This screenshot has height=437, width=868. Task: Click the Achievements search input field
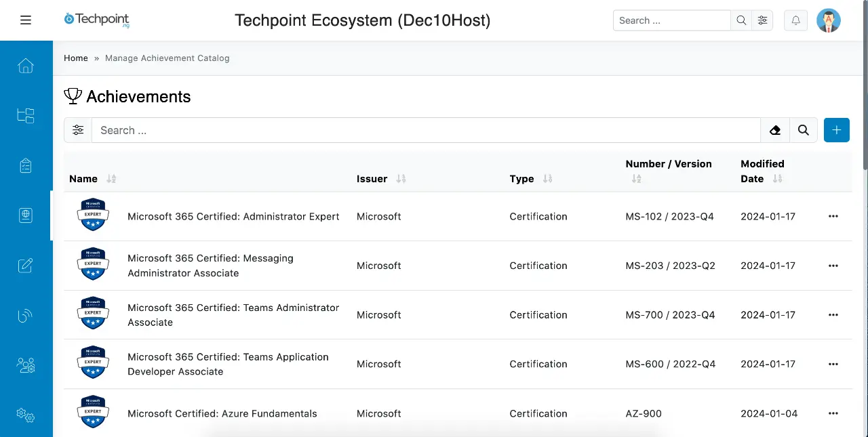(425, 130)
